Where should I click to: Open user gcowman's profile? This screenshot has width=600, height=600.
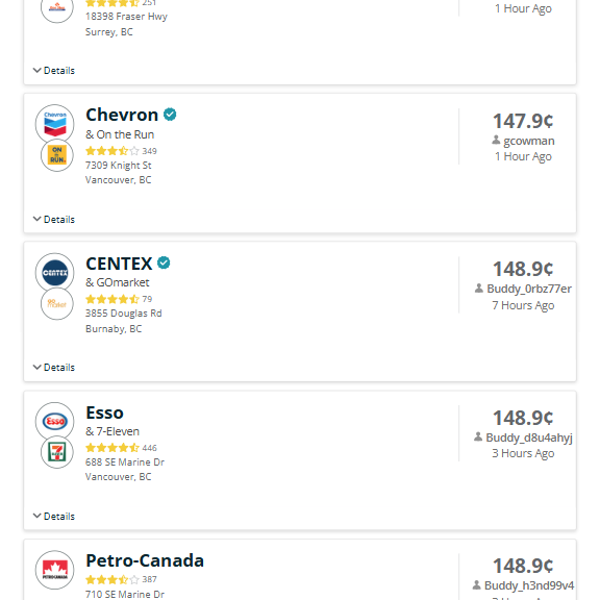(529, 141)
